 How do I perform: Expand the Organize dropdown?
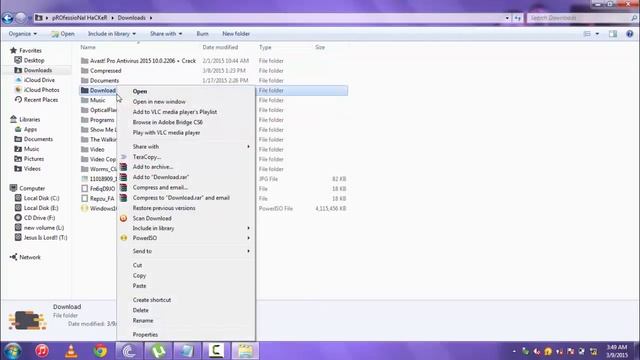pos(23,34)
